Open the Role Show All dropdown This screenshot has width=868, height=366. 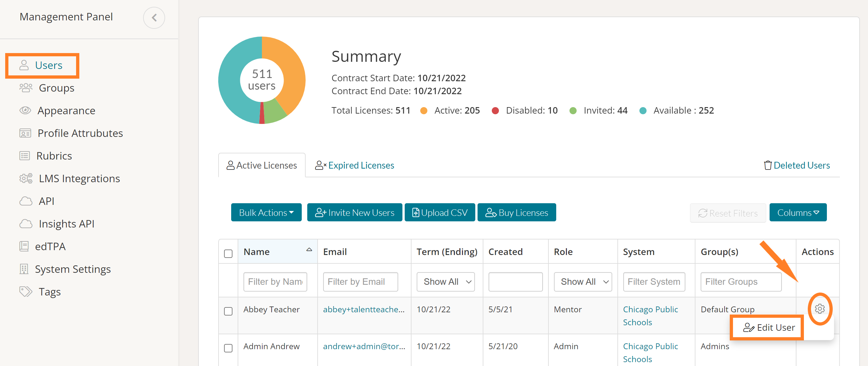583,282
